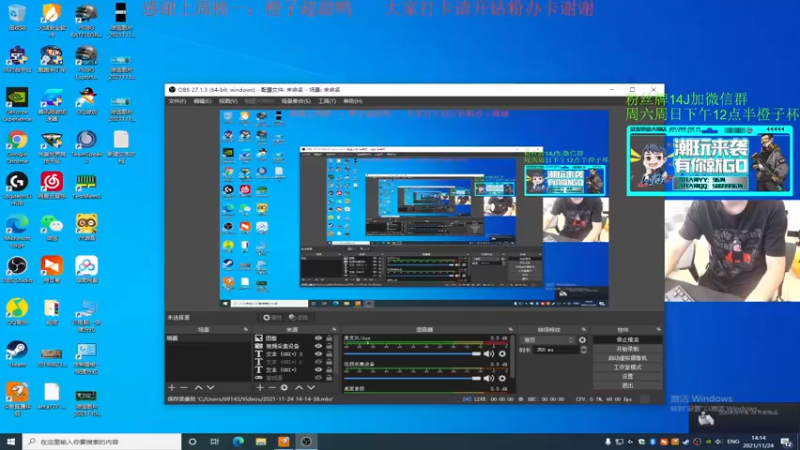
Task: Click the transition duration 350 ms field
Action: pyautogui.click(x=556, y=350)
